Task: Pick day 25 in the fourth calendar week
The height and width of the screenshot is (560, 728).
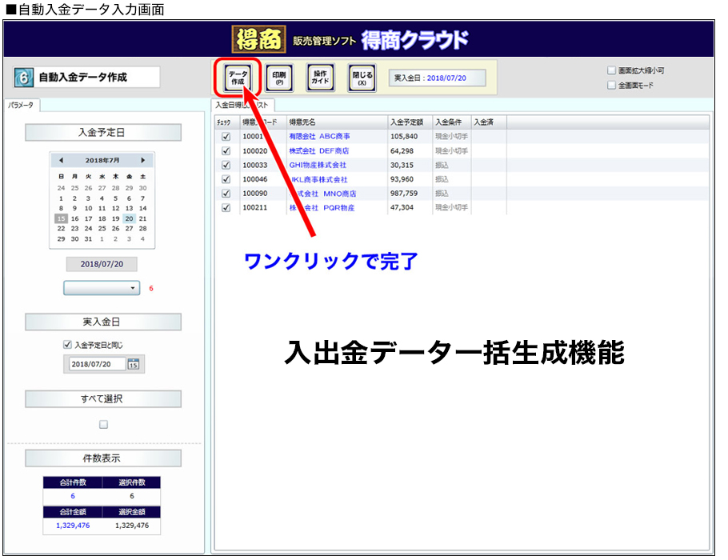Action: coord(102,229)
